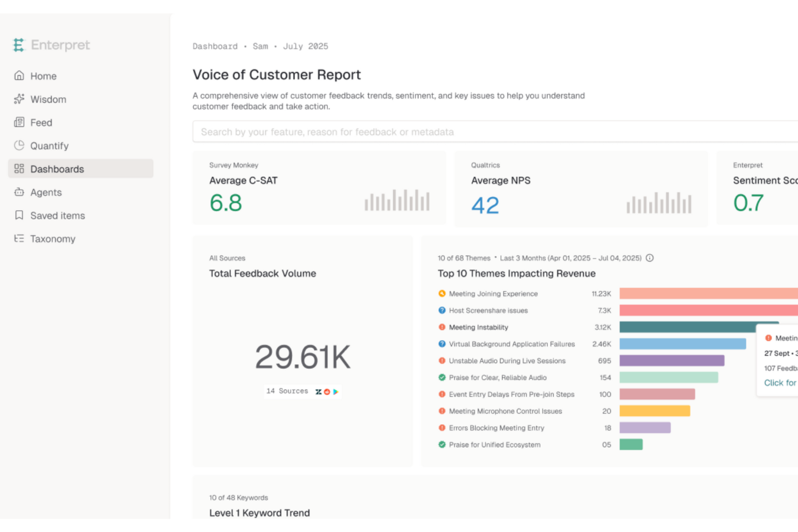This screenshot has height=532, width=798.
Task: Toggle the Meeting Instability theme warning badge
Action: pyautogui.click(x=441, y=327)
